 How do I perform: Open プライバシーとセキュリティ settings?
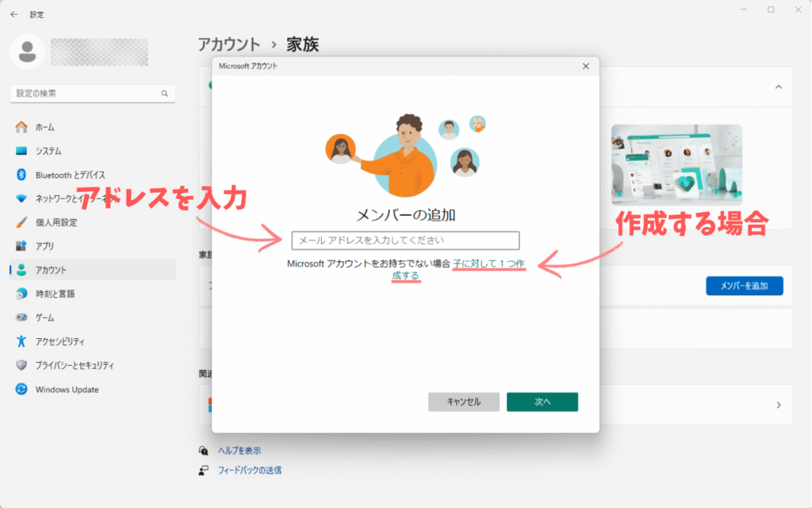pyautogui.click(x=93, y=365)
